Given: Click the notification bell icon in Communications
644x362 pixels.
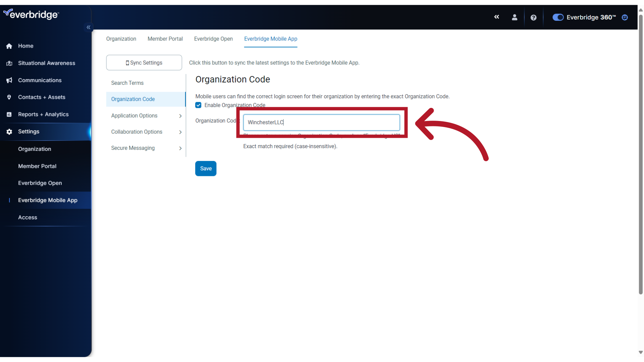Looking at the screenshot, I should [9, 79].
